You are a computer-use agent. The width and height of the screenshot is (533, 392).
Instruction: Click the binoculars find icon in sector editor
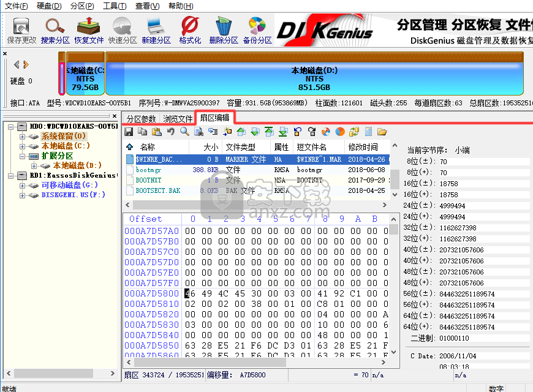click(199, 132)
